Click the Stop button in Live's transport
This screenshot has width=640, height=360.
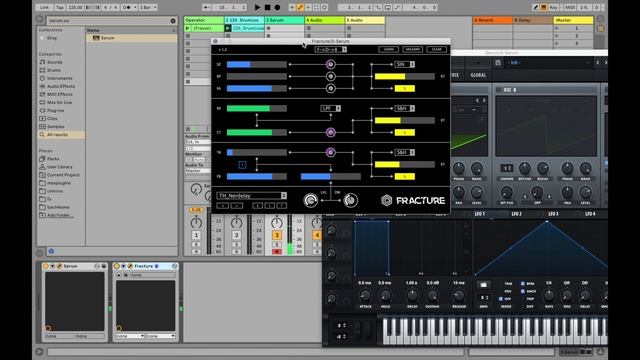267,7
